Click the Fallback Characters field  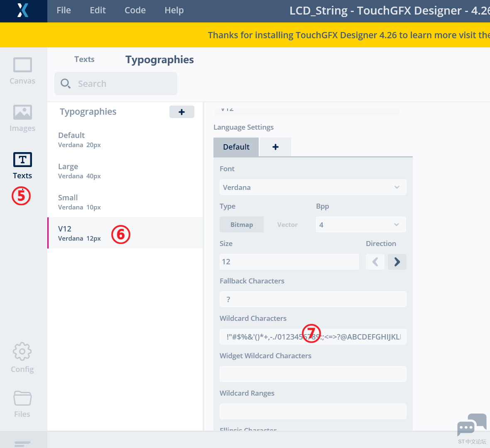[313, 299]
